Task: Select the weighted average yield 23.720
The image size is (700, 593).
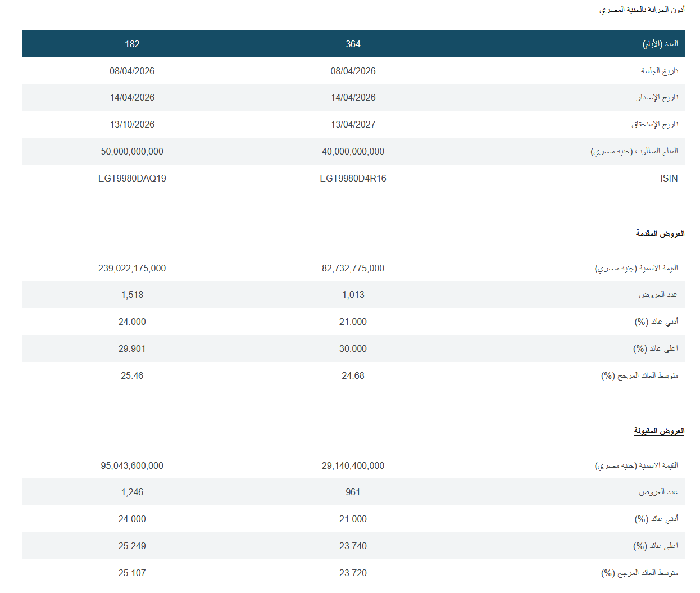Action: click(353, 573)
